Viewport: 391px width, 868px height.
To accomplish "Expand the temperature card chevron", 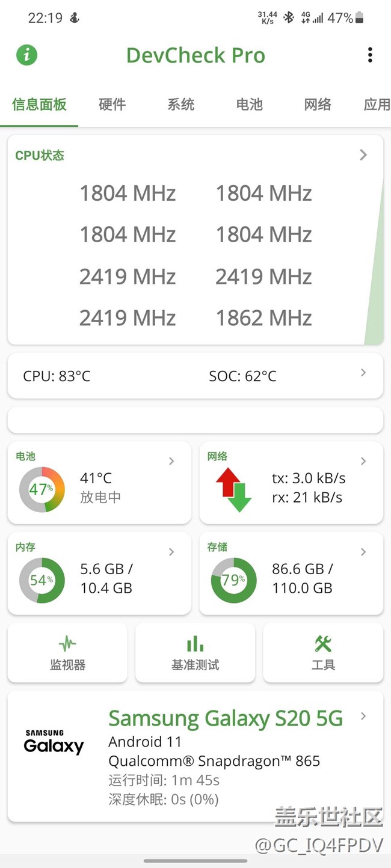I will click(363, 373).
